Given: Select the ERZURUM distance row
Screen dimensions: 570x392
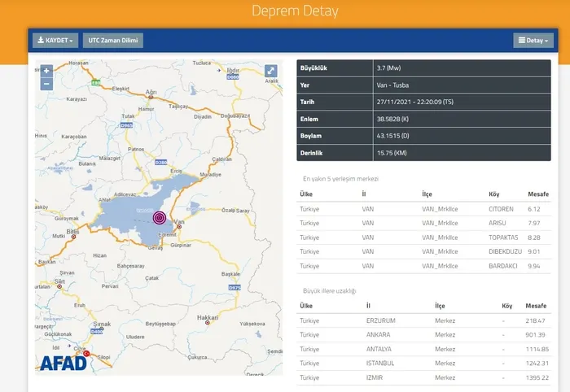Looking at the screenshot, I should [x=424, y=320].
